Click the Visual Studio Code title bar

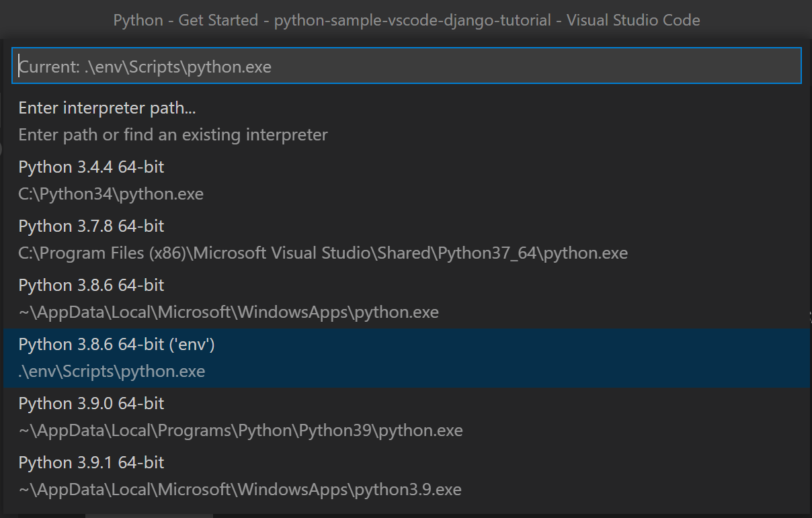(x=406, y=20)
